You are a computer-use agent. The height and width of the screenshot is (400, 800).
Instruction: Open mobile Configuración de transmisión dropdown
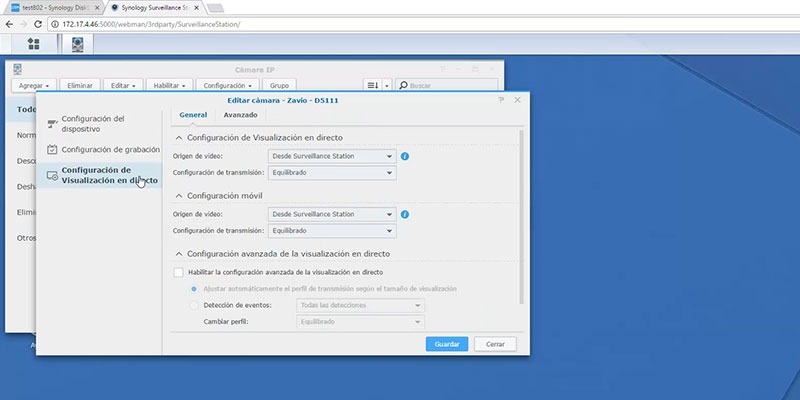pos(332,231)
